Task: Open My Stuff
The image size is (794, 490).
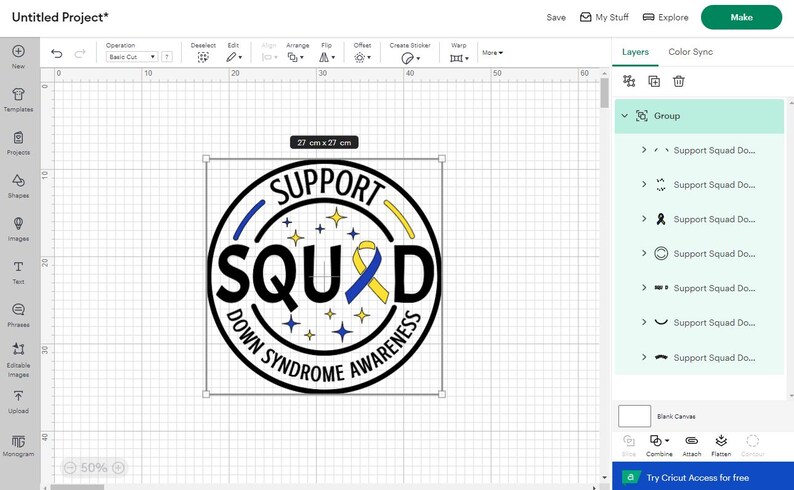Action: coord(604,17)
